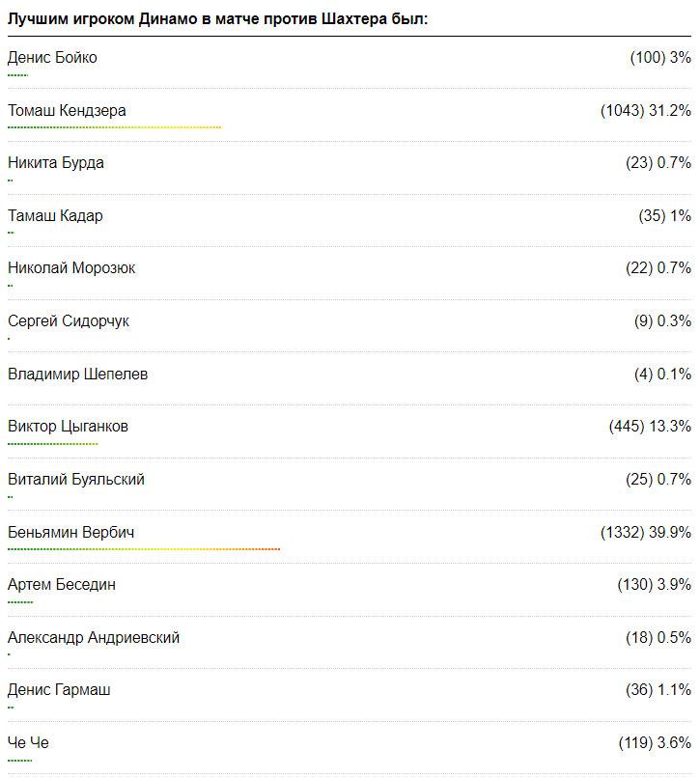This screenshot has height=778, width=700.
Task: Select Тамаш Кадар entry
Action: coord(55,216)
